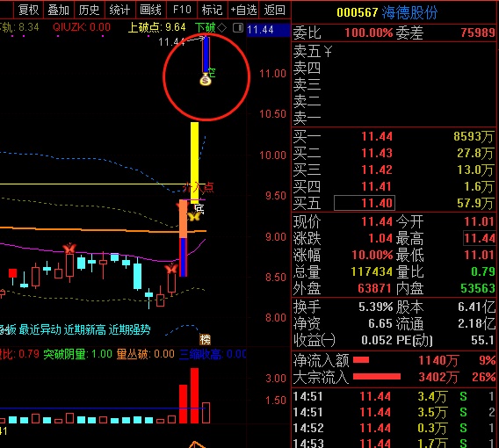Click the red butterfly above the white candle

[x=69, y=248]
